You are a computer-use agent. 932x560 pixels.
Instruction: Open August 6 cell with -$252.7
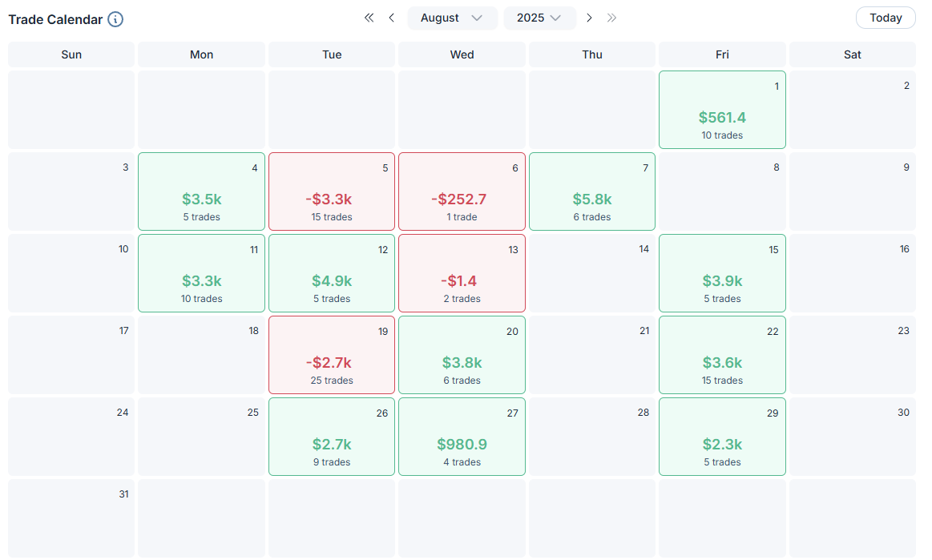(x=462, y=191)
